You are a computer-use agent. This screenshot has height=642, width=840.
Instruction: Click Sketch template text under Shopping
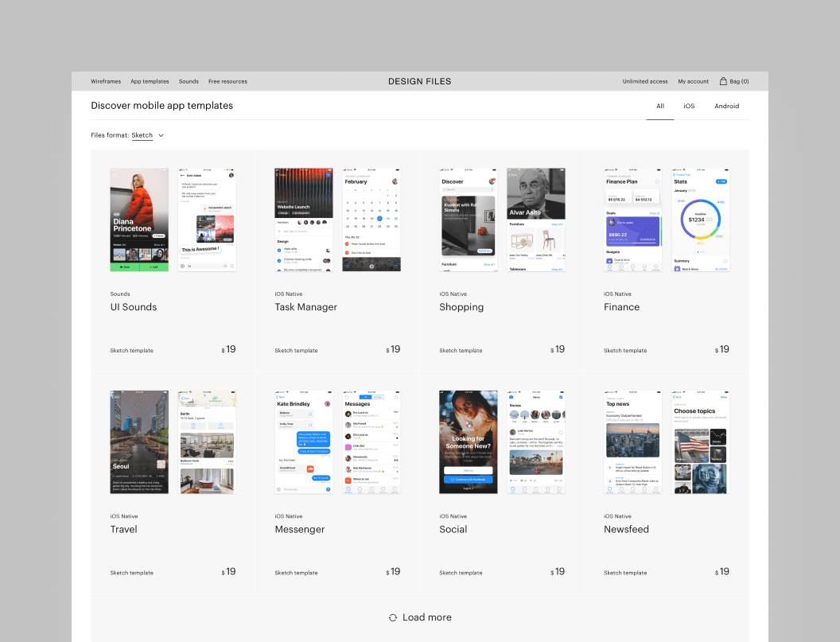(x=461, y=351)
